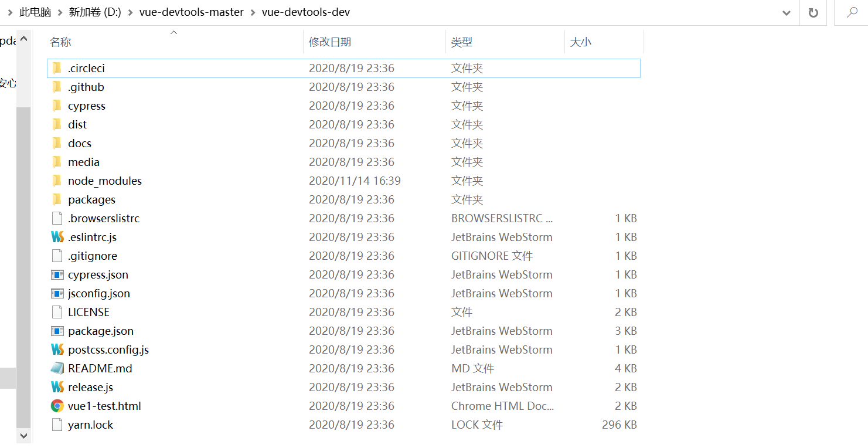Click navigation pane scroll up arrow

[23, 39]
